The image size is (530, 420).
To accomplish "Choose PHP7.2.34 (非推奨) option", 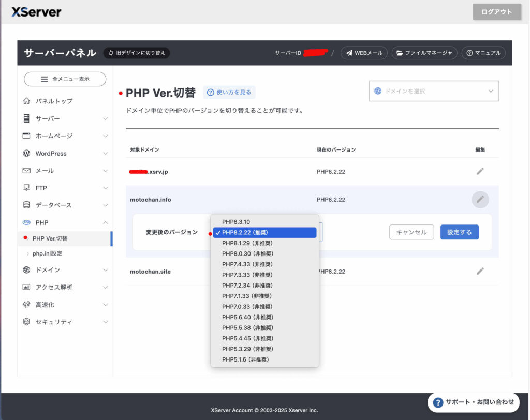I will [264, 286].
